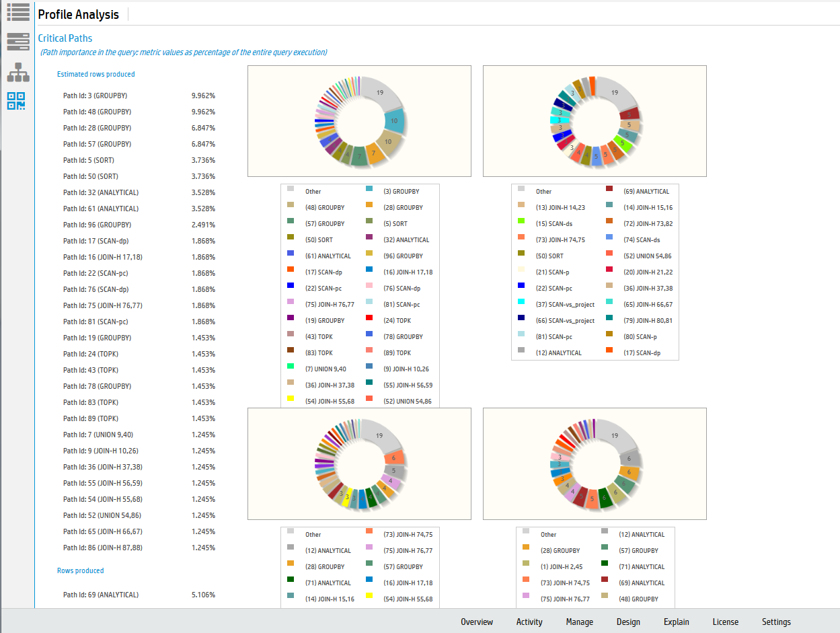The height and width of the screenshot is (633, 840).
Task: Open the Design tab
Action: coord(628,622)
